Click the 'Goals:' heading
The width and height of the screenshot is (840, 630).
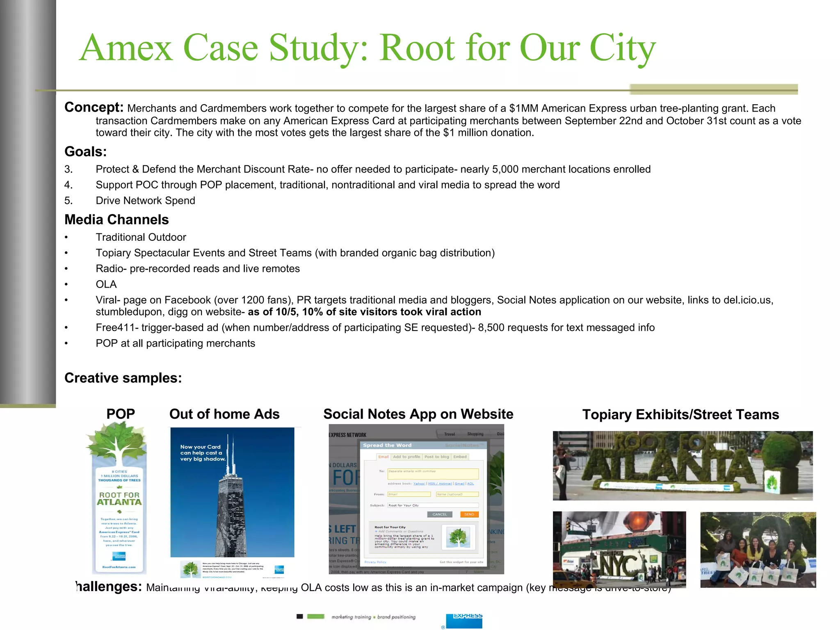coord(86,152)
